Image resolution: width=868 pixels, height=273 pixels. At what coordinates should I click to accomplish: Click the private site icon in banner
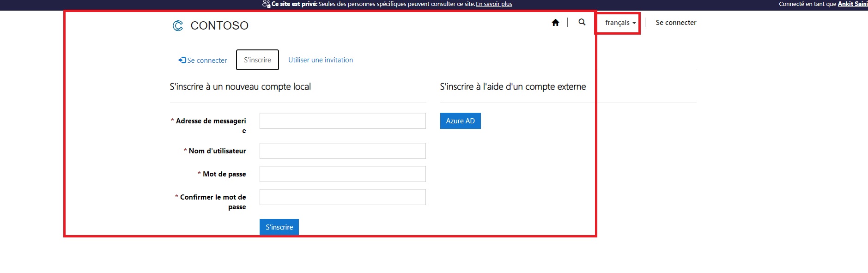266,4
